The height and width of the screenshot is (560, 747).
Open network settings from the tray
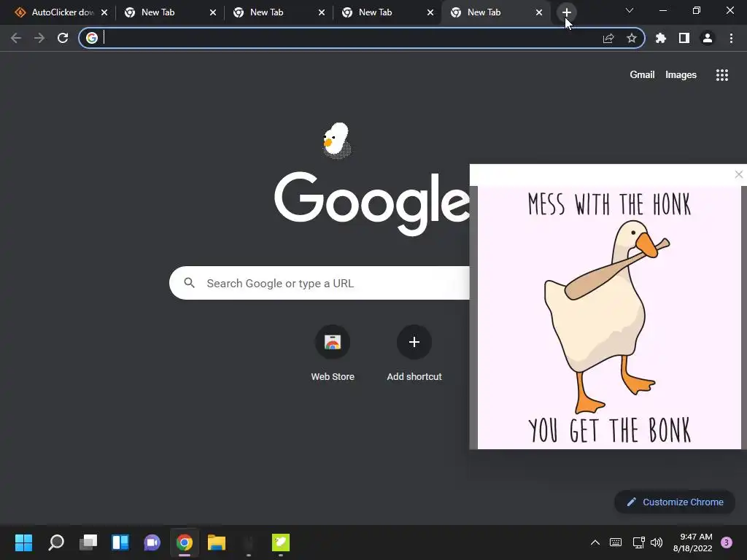(x=638, y=542)
